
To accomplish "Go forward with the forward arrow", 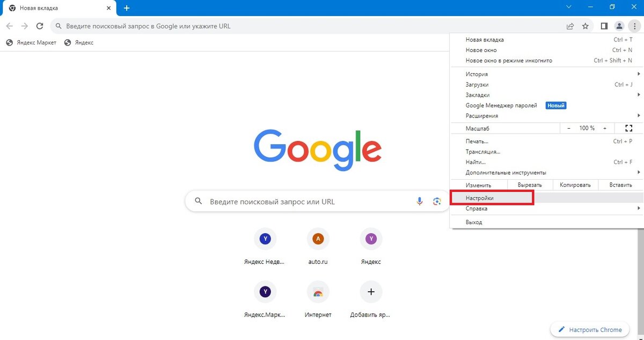I will [x=24, y=26].
